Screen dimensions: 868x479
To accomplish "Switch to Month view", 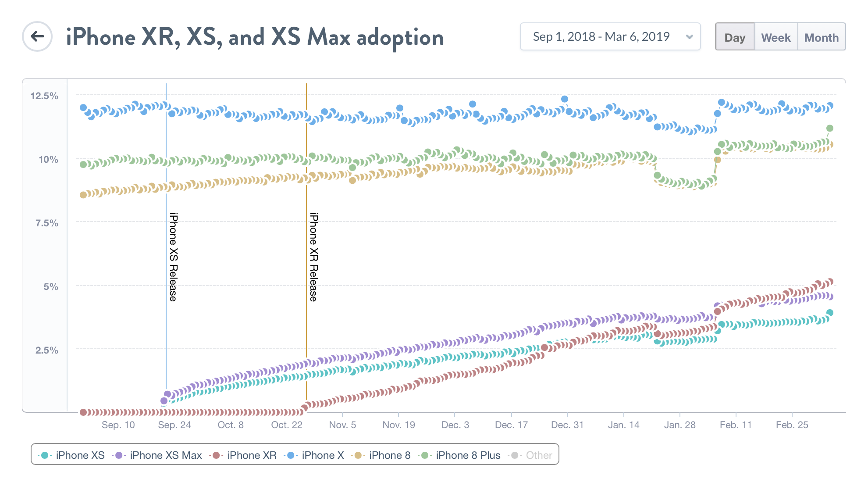I will pyautogui.click(x=821, y=37).
